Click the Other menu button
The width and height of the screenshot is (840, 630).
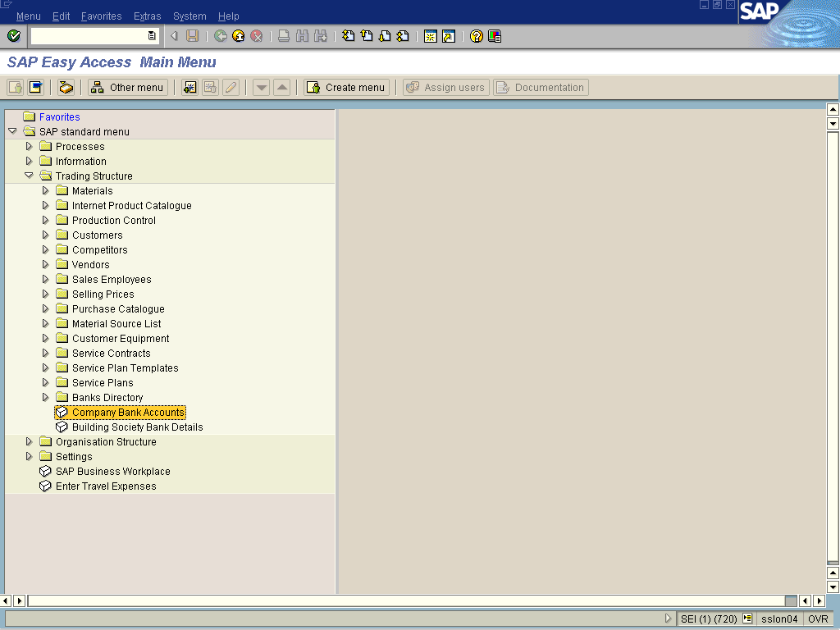[x=128, y=87]
